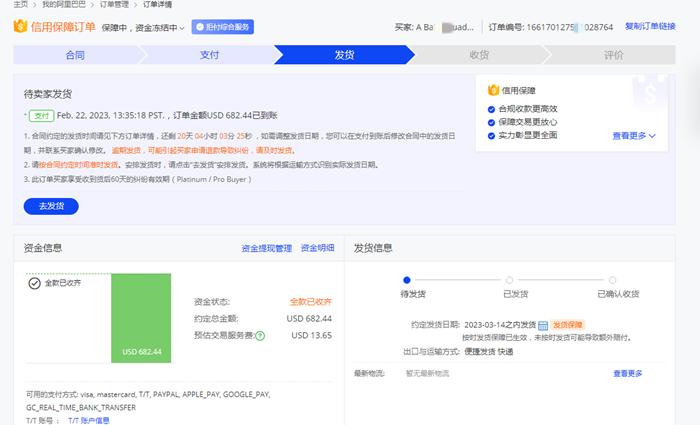Select the 已发货 progress step dot
This screenshot has width=700, height=425.
point(509,280)
